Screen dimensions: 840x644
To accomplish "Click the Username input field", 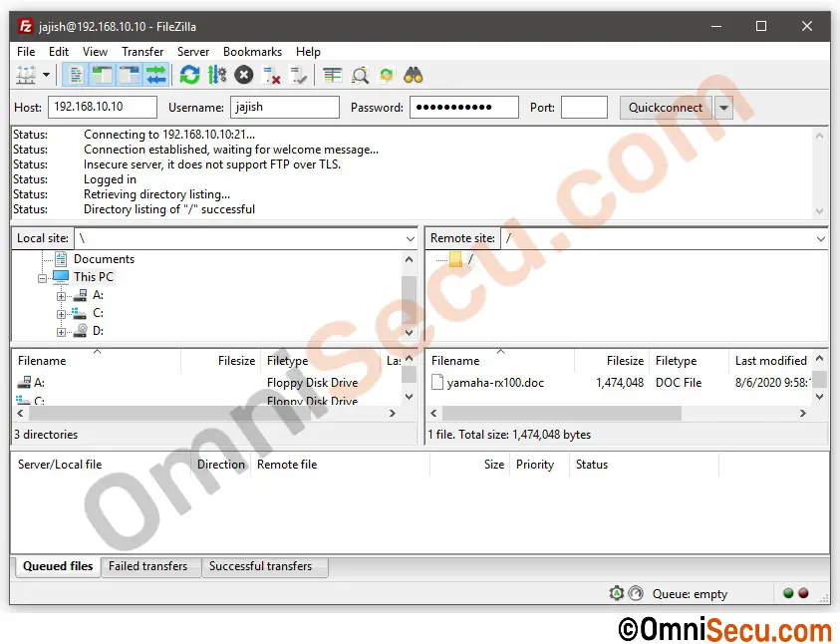I will coord(285,107).
